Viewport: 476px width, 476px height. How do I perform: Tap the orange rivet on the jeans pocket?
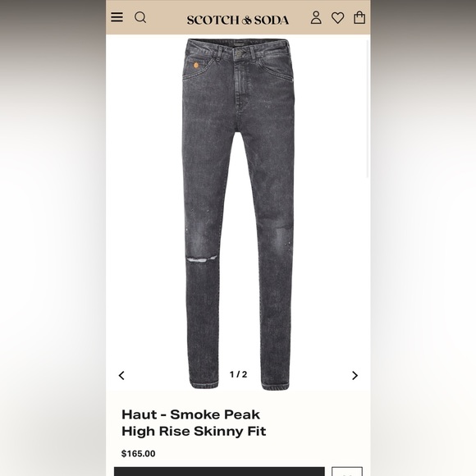pyautogui.click(x=196, y=65)
